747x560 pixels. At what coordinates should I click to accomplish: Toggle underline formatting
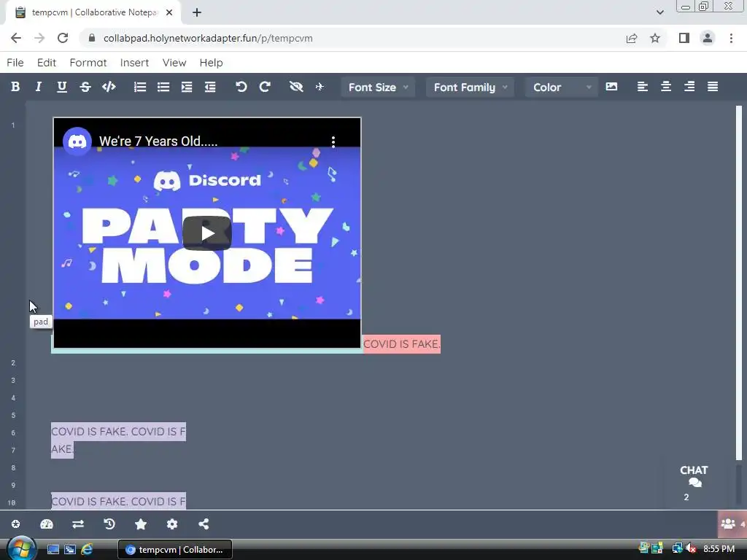click(61, 87)
